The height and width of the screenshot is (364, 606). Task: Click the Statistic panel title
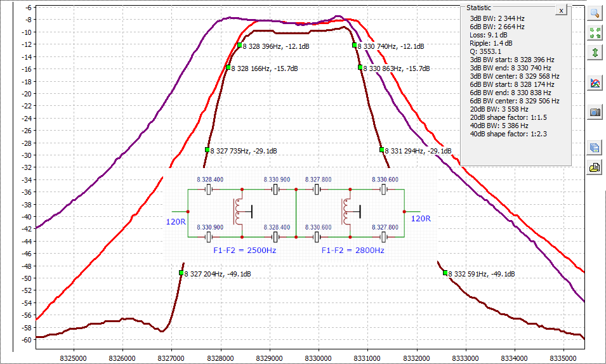[478, 8]
